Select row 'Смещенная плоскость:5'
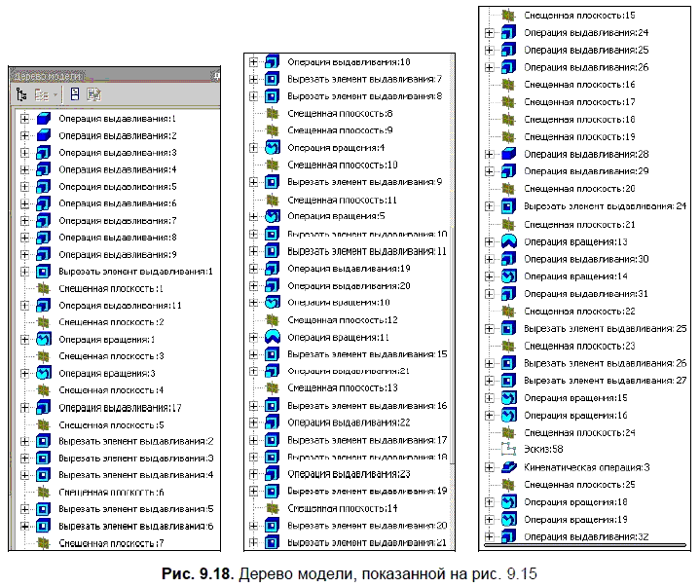 [x=111, y=425]
